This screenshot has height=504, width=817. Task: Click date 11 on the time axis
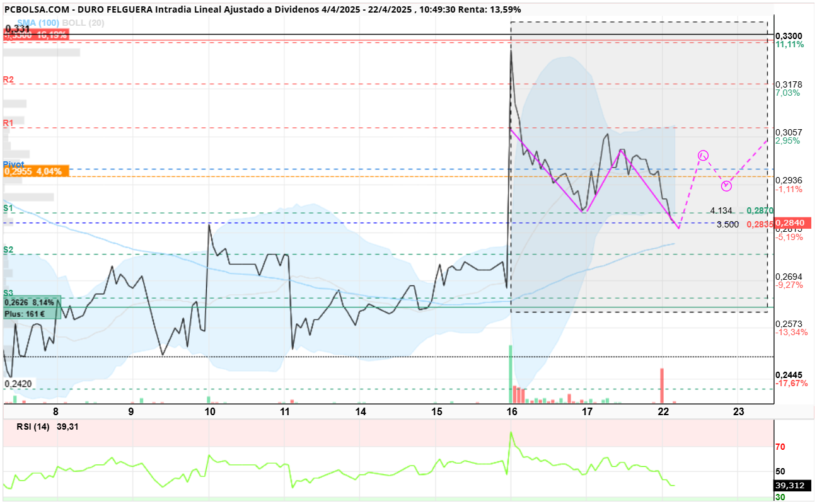[x=284, y=412]
